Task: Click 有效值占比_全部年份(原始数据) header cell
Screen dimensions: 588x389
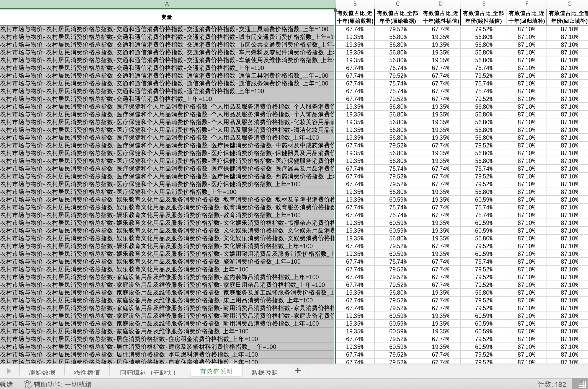Action: (x=398, y=17)
